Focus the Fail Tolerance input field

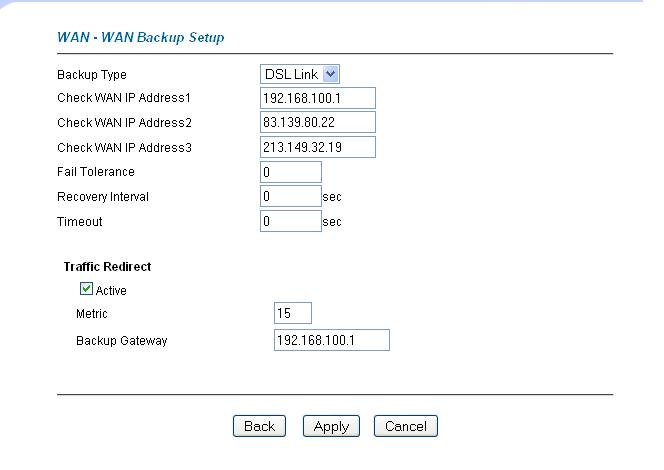pyautogui.click(x=290, y=172)
